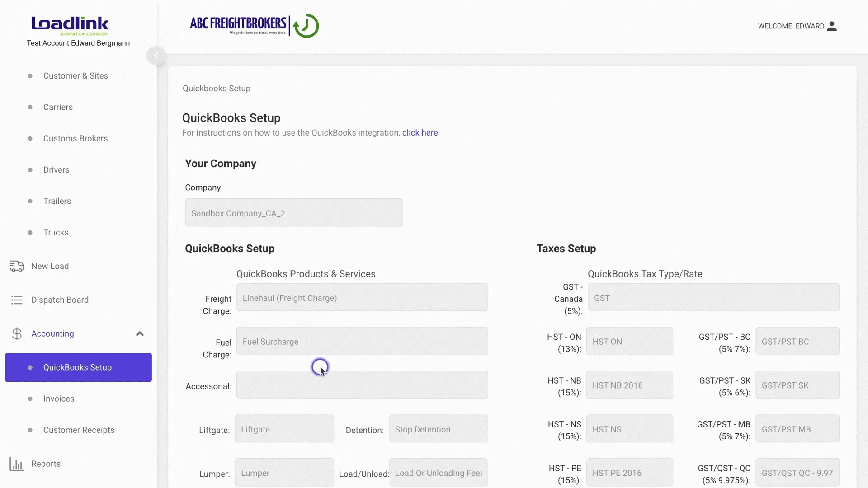The width and height of the screenshot is (868, 488).
Task: Select the QuickBooks Setup sidebar item
Action: [x=78, y=367]
